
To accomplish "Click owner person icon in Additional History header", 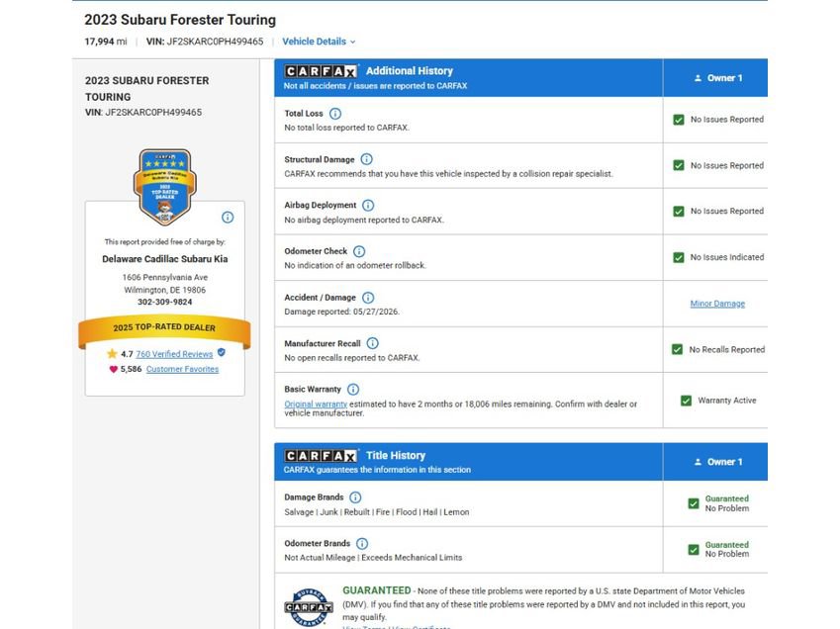I will 698,78.
